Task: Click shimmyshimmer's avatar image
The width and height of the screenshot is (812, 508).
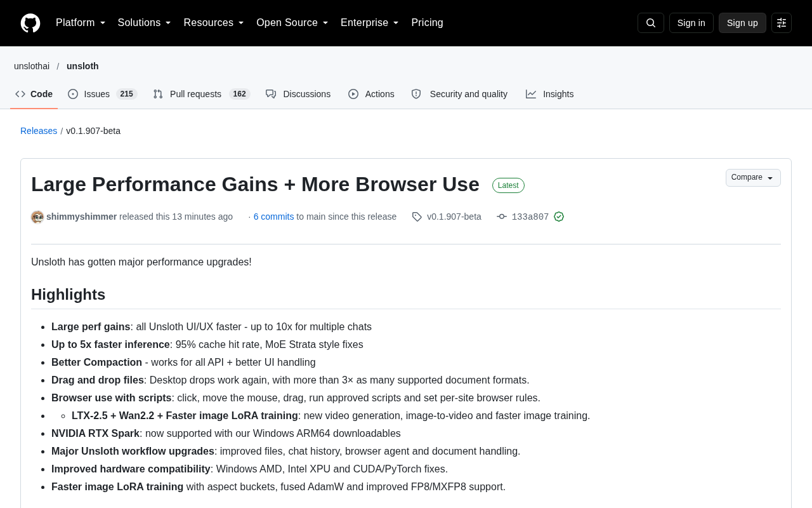Action: 37,217
